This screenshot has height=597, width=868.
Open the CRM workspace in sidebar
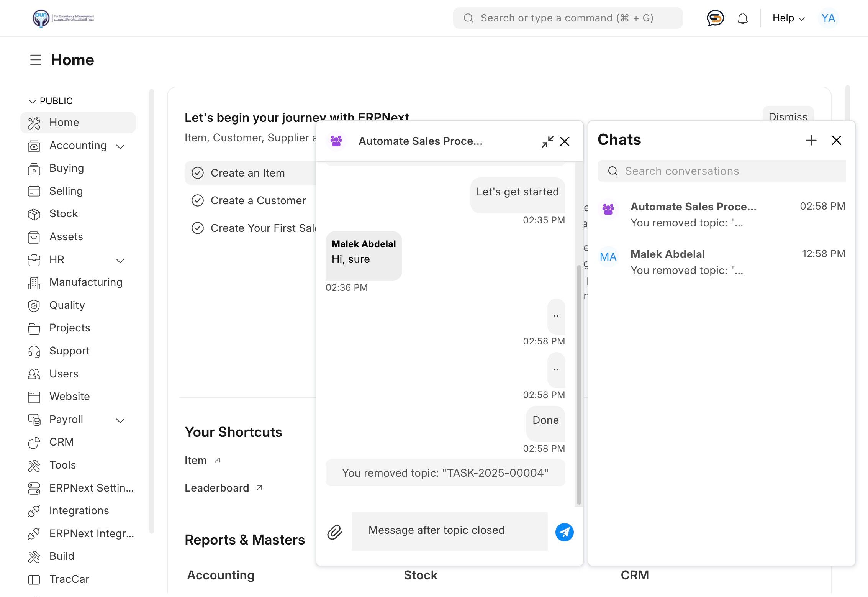(61, 442)
